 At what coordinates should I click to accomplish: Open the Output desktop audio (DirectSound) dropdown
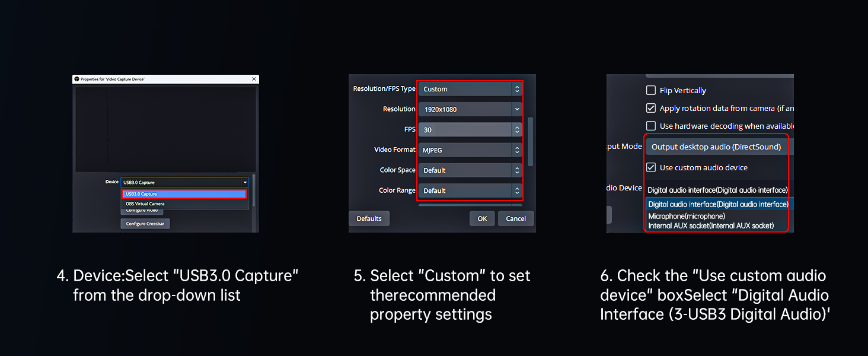(716, 147)
